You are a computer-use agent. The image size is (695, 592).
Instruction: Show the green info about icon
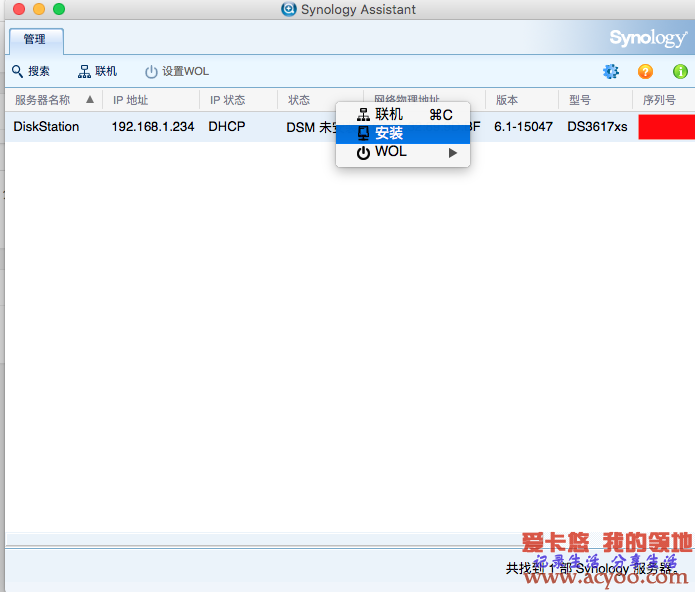(680, 71)
